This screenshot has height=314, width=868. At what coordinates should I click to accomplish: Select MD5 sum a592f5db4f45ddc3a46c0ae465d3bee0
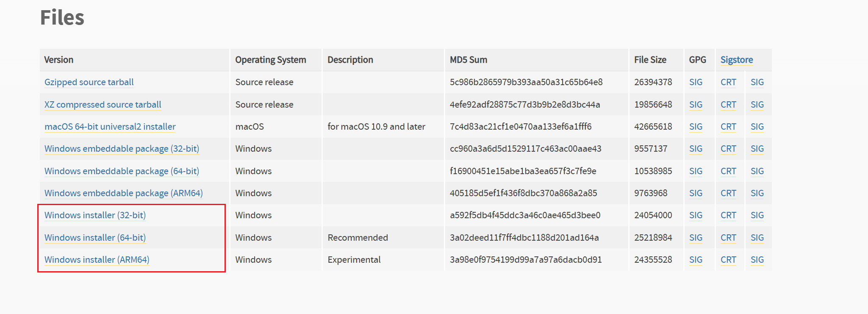point(525,215)
